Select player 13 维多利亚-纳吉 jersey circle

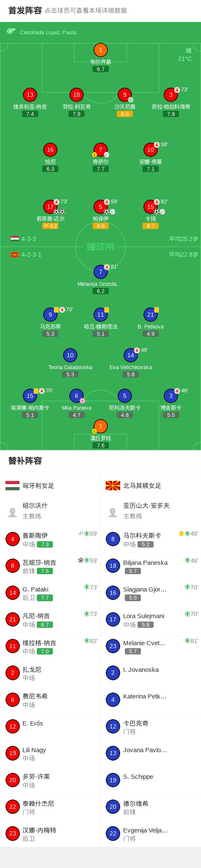(30, 95)
